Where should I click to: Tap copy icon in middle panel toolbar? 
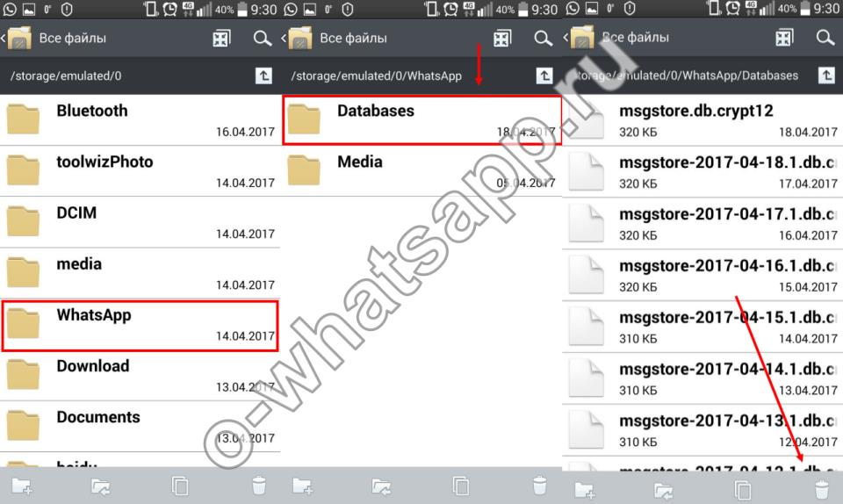coord(461,486)
